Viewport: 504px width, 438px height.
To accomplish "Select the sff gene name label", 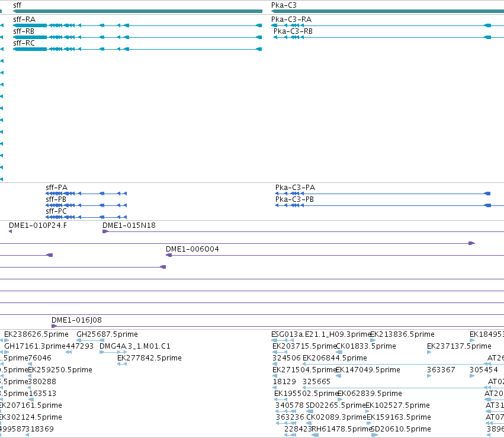I will 17,5.
